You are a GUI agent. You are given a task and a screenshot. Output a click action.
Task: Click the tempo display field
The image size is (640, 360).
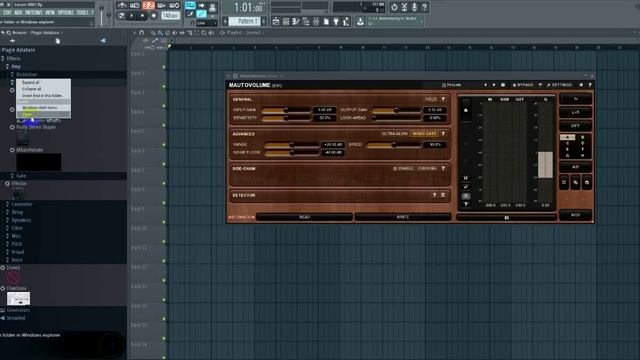[170, 16]
